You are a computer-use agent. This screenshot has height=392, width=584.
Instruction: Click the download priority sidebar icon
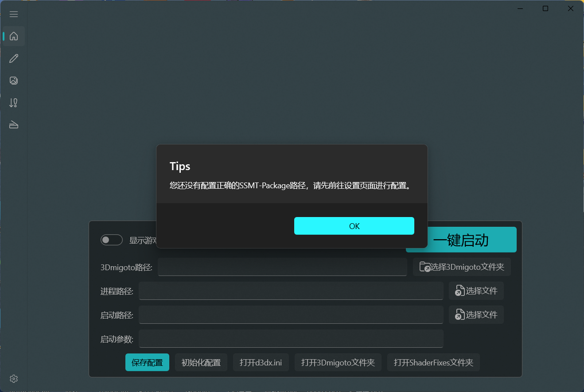[x=13, y=102]
